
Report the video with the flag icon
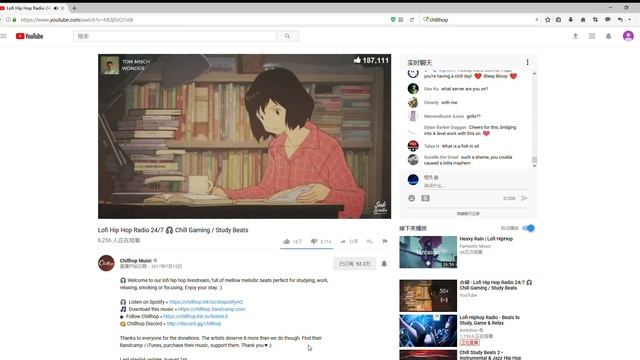click(384, 242)
